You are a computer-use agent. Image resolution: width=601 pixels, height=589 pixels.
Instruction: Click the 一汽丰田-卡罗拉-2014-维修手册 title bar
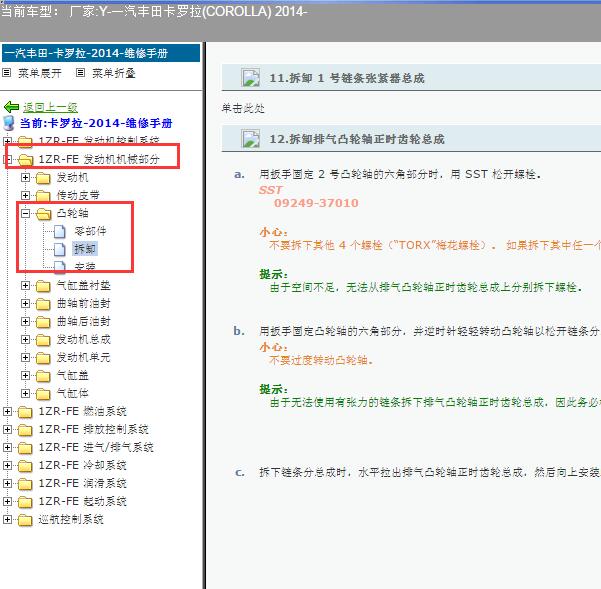tap(101, 53)
